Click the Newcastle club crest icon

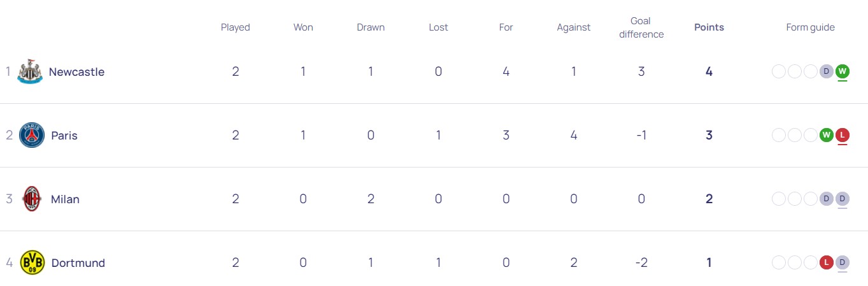coord(30,71)
